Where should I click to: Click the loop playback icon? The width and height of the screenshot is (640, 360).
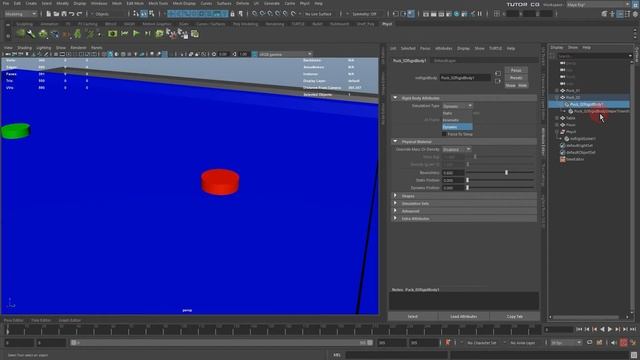590,343
